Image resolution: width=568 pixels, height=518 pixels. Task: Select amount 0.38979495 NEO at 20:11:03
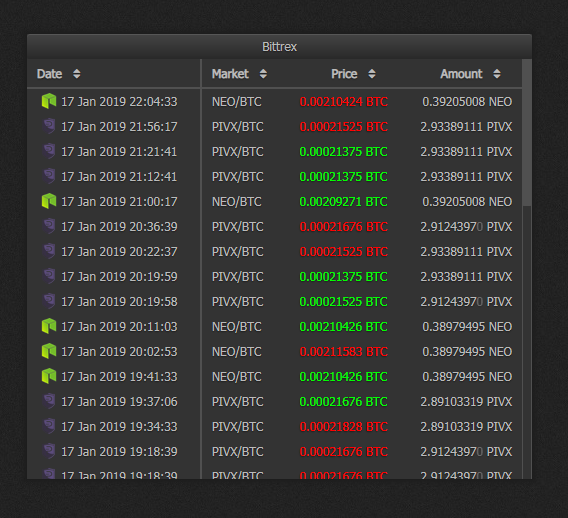point(467,327)
